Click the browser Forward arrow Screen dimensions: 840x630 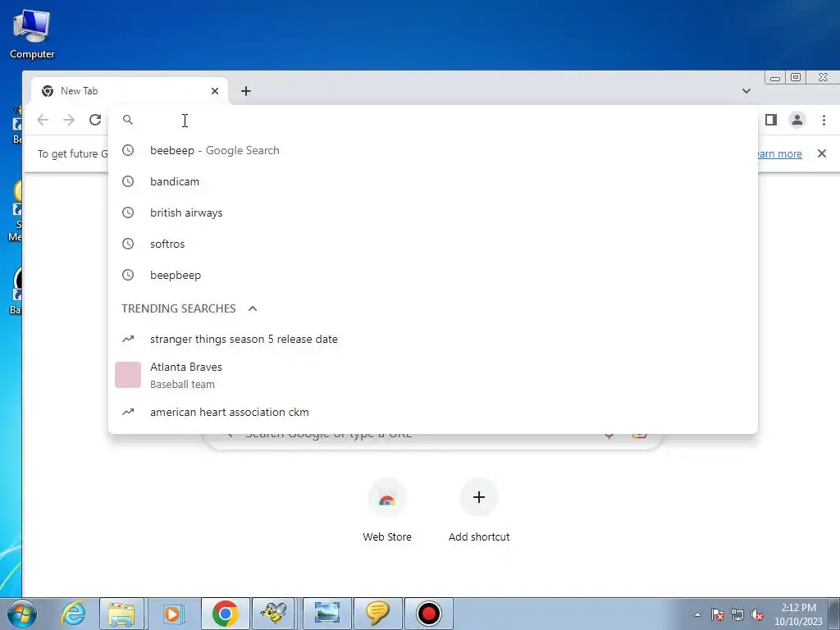[x=69, y=120]
